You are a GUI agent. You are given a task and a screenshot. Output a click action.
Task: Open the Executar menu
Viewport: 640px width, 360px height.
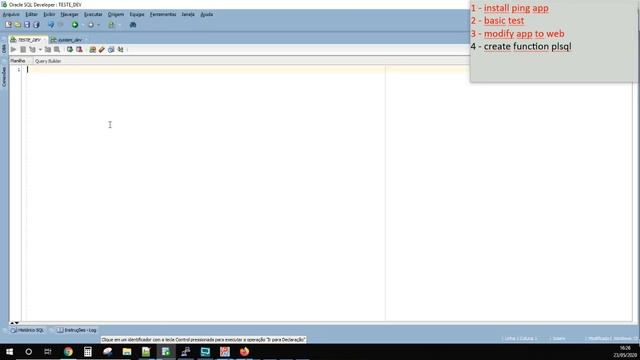pyautogui.click(x=93, y=14)
